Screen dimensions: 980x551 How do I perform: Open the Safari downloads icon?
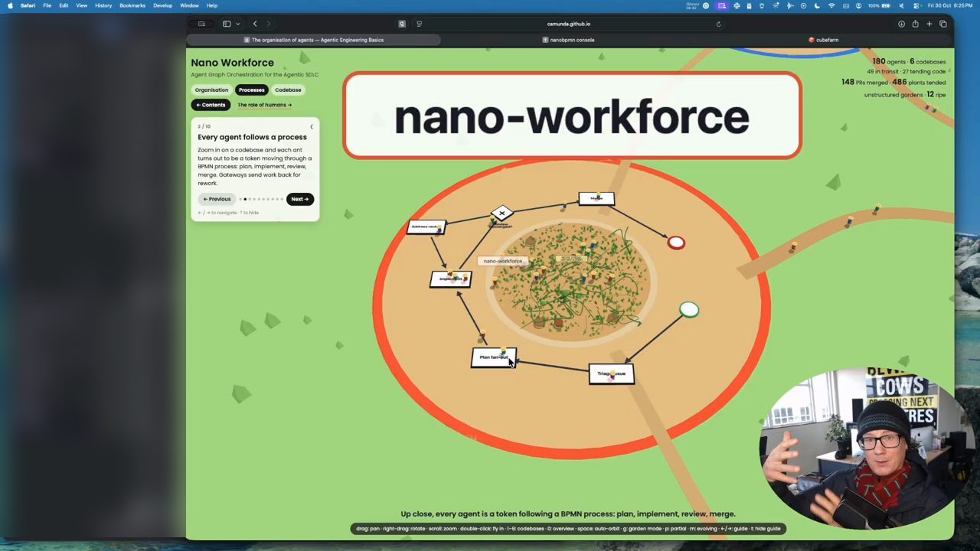(901, 24)
